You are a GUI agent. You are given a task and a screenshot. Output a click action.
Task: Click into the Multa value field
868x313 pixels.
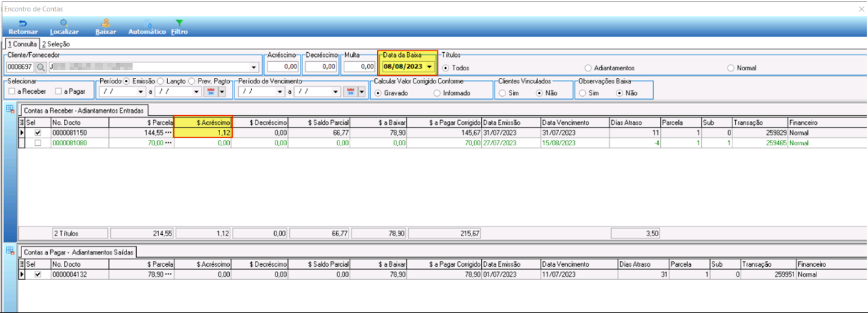[x=359, y=67]
